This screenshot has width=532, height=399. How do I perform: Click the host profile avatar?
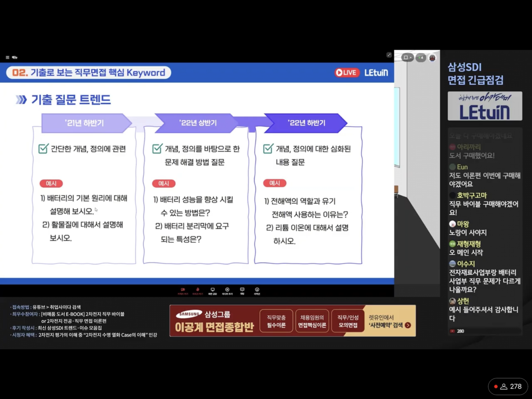(432, 58)
